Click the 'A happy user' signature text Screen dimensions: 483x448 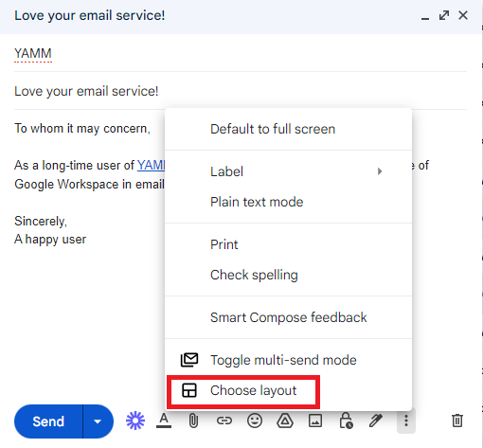[50, 240]
